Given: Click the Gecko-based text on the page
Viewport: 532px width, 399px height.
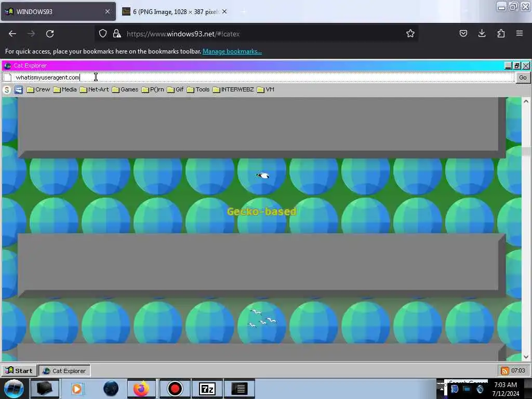Looking at the screenshot, I should [262, 212].
